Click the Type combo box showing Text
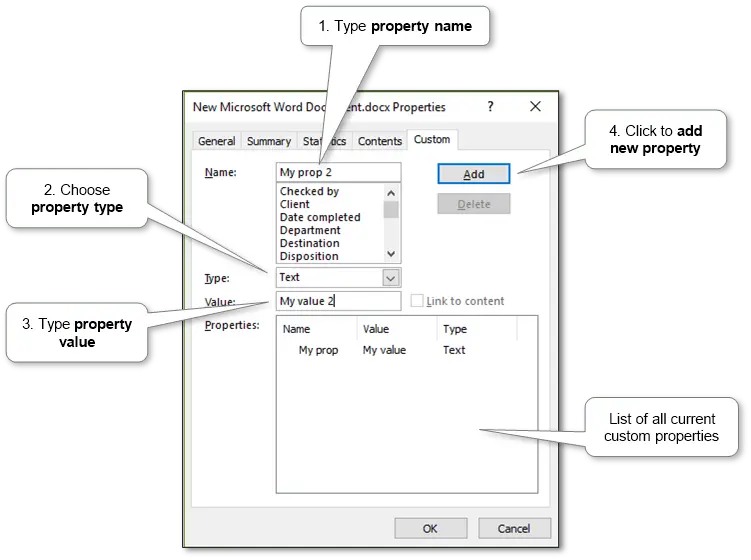 pos(338,278)
